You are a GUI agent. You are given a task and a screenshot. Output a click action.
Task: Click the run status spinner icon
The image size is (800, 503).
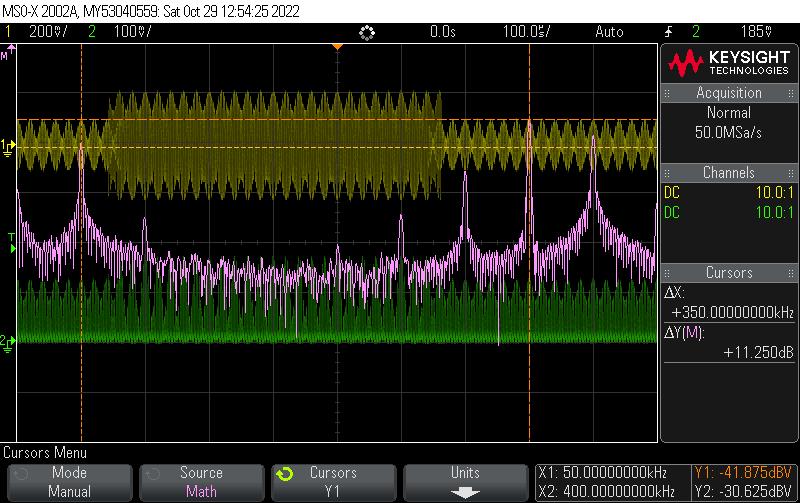click(367, 33)
